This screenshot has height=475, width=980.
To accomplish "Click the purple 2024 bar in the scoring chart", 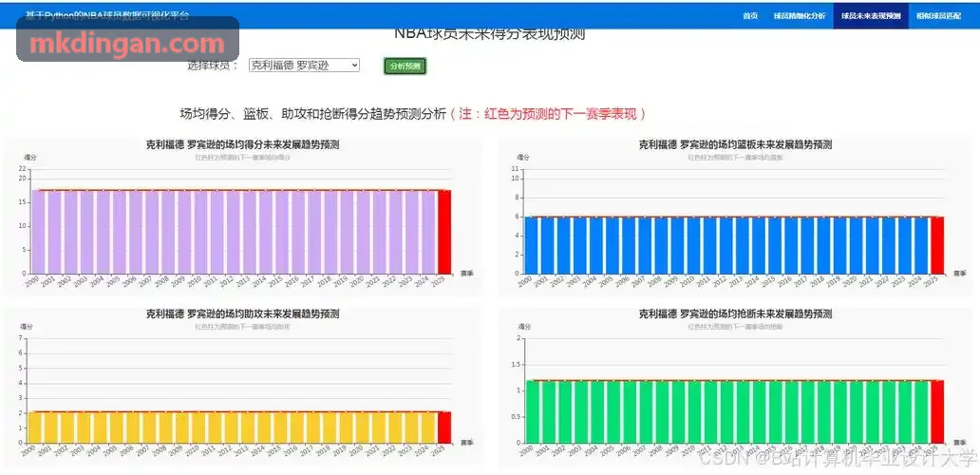I will click(428, 231).
